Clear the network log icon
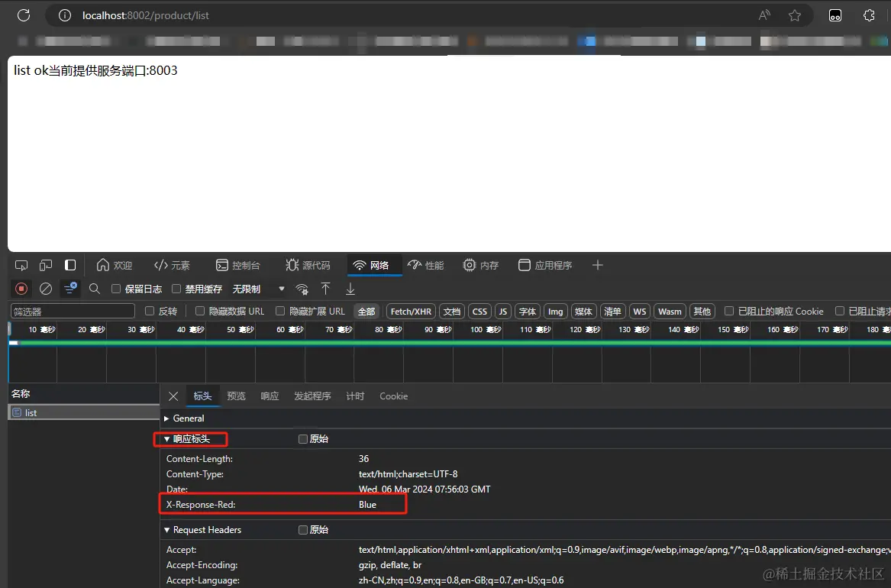Image resolution: width=891 pixels, height=588 pixels. point(46,289)
